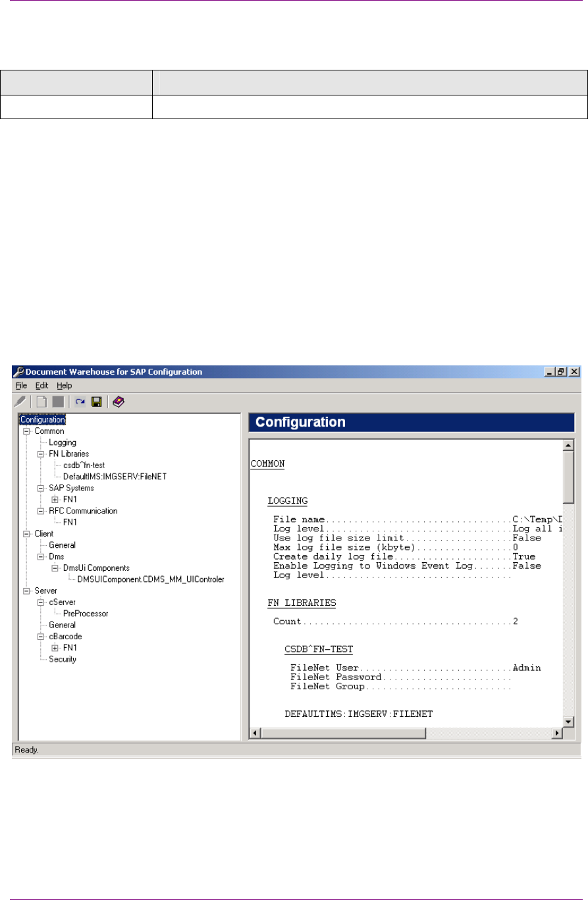Select the PreProcessor tree item
Image resolution: width=588 pixels, height=900 pixels.
point(86,614)
